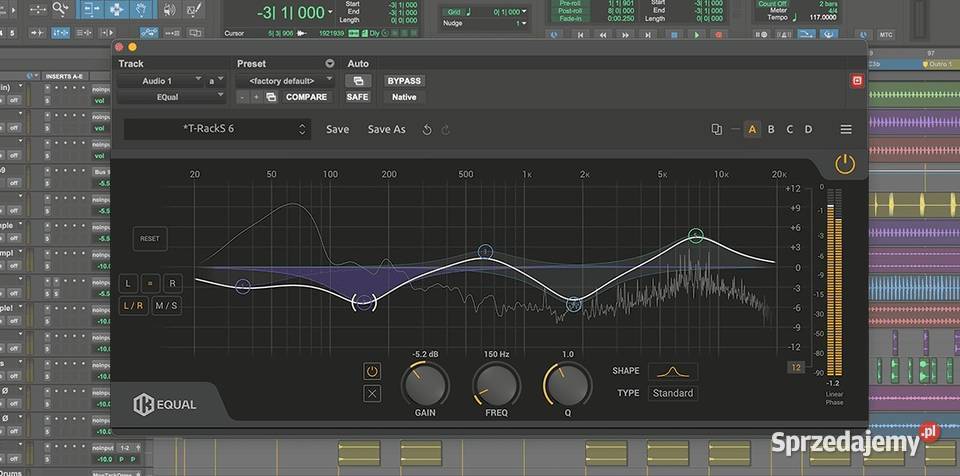Click the red target button in plugin header

pos(857,81)
